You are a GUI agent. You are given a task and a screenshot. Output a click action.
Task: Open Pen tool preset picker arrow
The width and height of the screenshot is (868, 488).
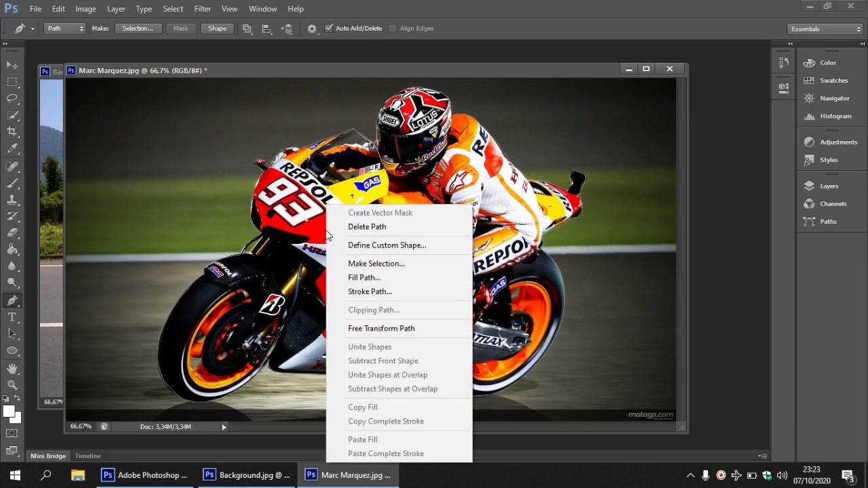coord(32,28)
